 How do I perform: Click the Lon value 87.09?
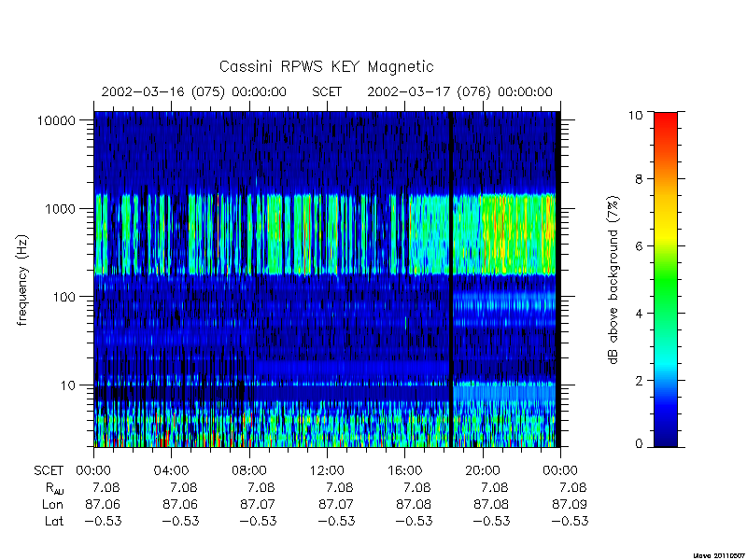[x=569, y=504]
